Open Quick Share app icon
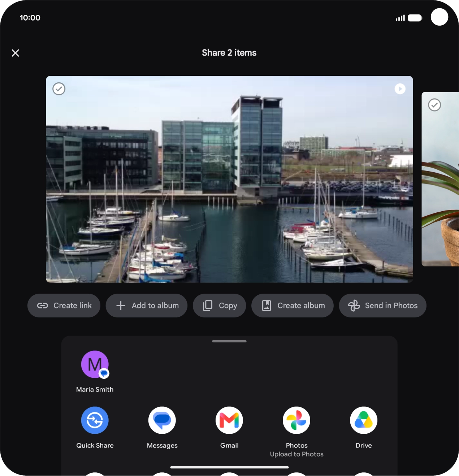 tap(95, 420)
